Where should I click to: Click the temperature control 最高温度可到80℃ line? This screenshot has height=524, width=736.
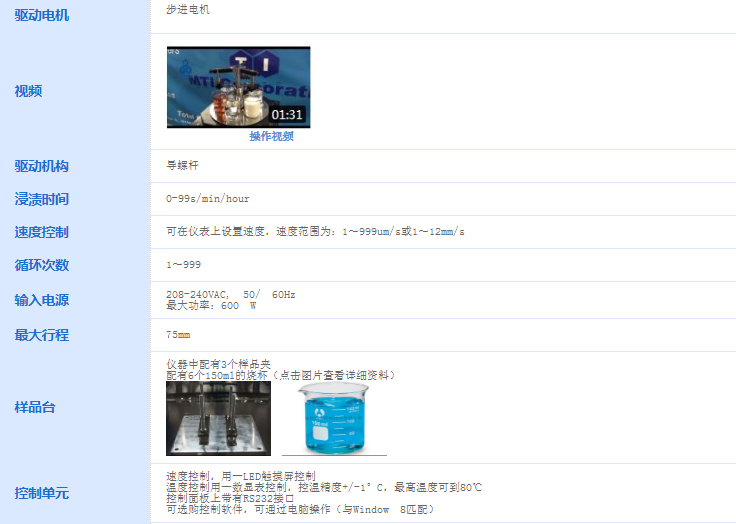click(x=324, y=487)
